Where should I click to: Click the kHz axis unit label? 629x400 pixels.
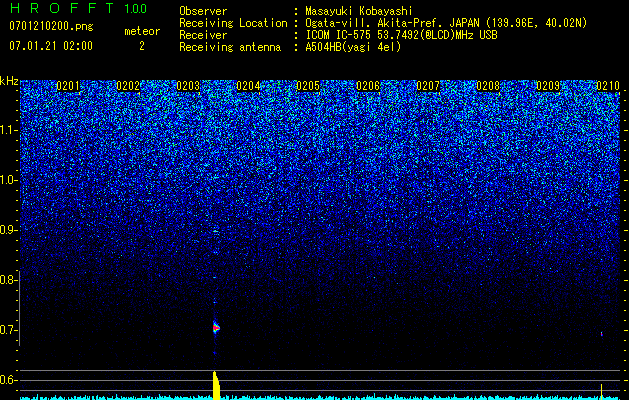pyautogui.click(x=9, y=81)
